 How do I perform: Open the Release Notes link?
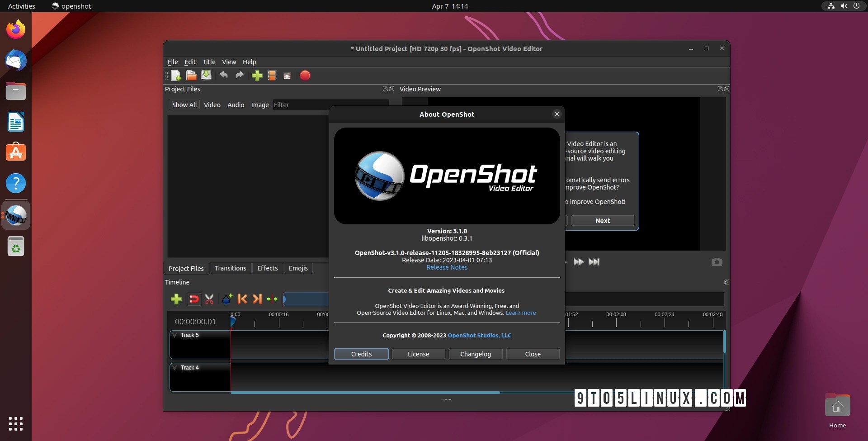(447, 267)
